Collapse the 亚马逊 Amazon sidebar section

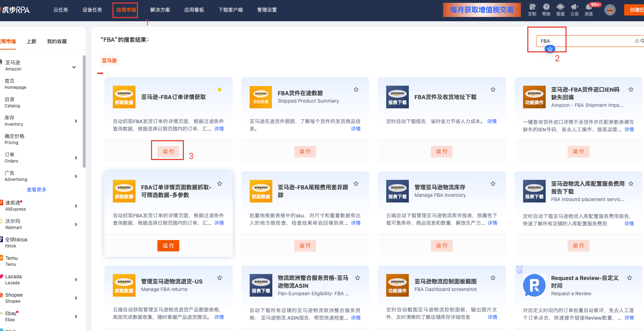point(74,67)
